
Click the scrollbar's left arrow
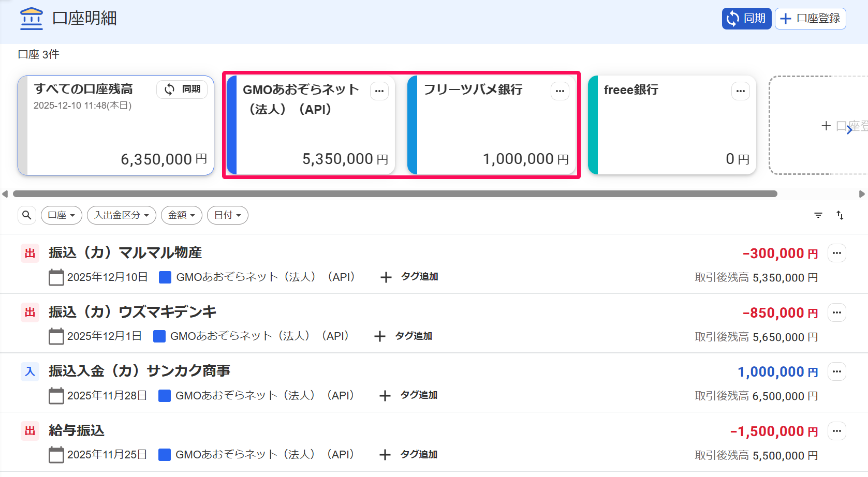pos(5,194)
